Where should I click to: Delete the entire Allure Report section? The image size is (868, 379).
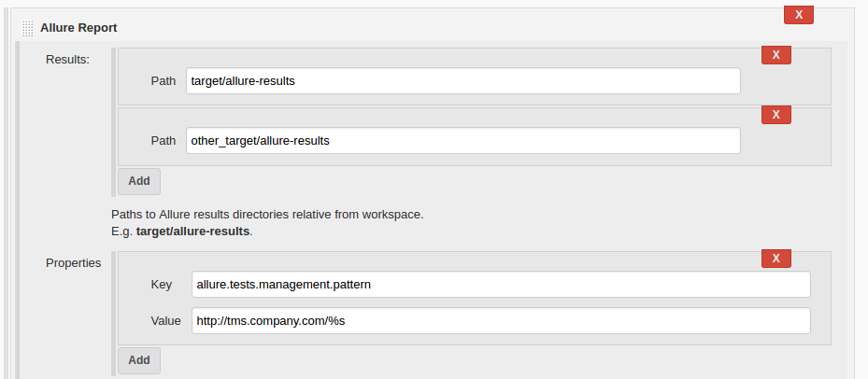(x=798, y=15)
